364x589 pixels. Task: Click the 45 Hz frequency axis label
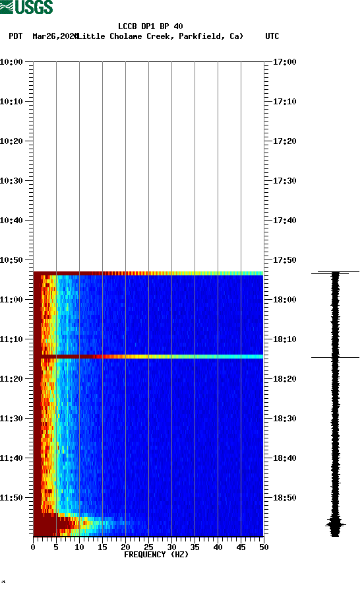click(241, 547)
